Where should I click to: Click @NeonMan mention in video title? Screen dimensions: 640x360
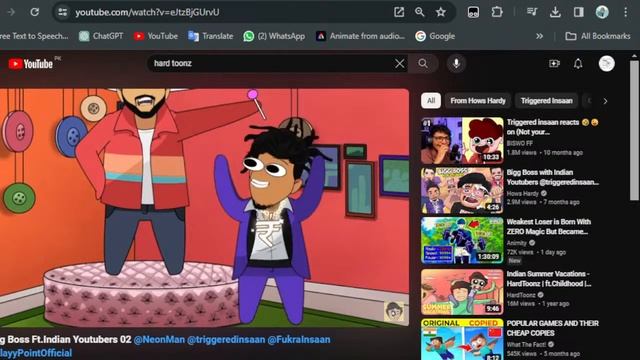click(x=159, y=340)
